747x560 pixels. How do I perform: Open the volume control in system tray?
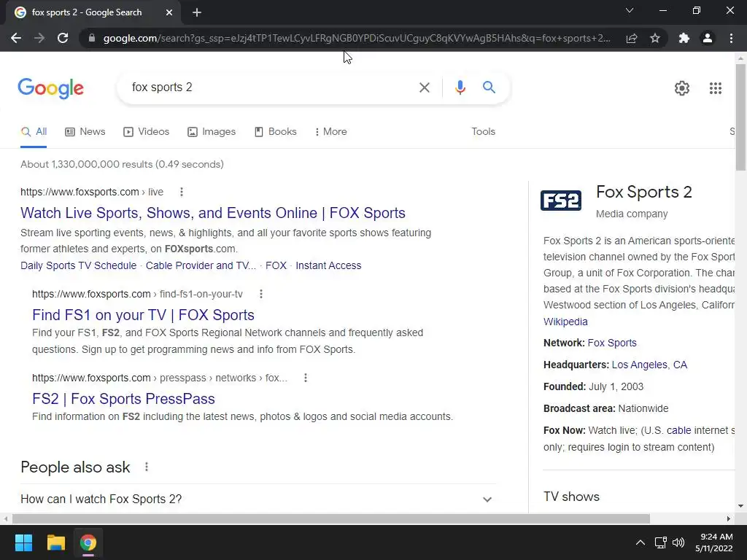[x=678, y=542]
